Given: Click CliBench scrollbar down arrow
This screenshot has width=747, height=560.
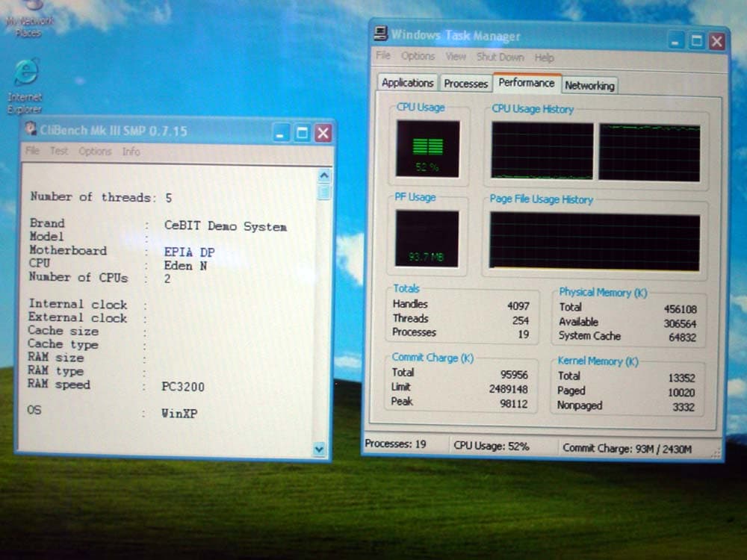Looking at the screenshot, I should (x=319, y=448).
